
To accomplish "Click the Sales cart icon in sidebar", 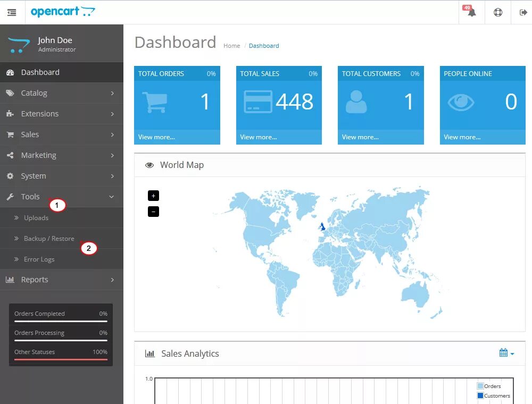I will click(10, 134).
